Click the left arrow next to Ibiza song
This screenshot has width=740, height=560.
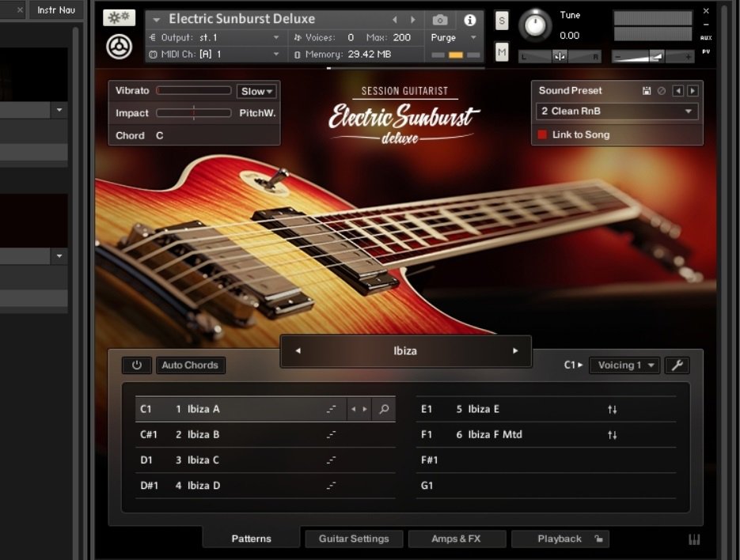(298, 351)
